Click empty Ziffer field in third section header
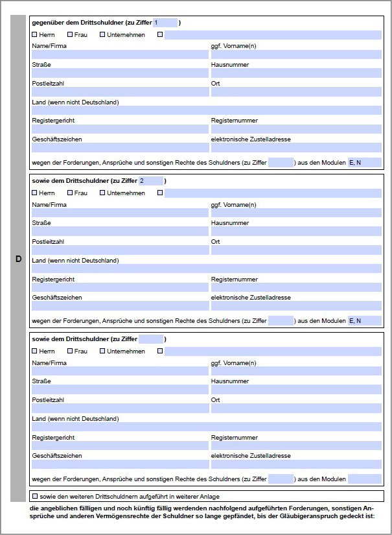This screenshot has width=392, height=535. pos(150,339)
